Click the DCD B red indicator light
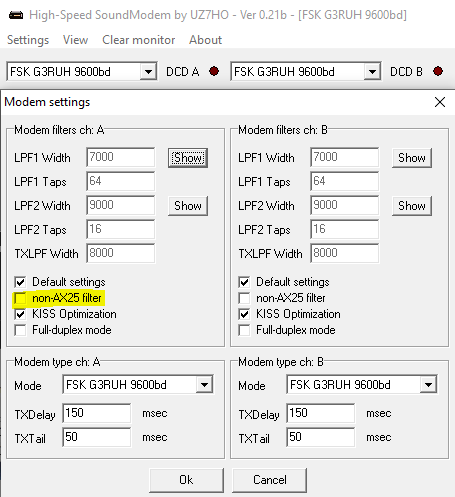Image resolution: width=455 pixels, height=497 pixels. click(438, 71)
